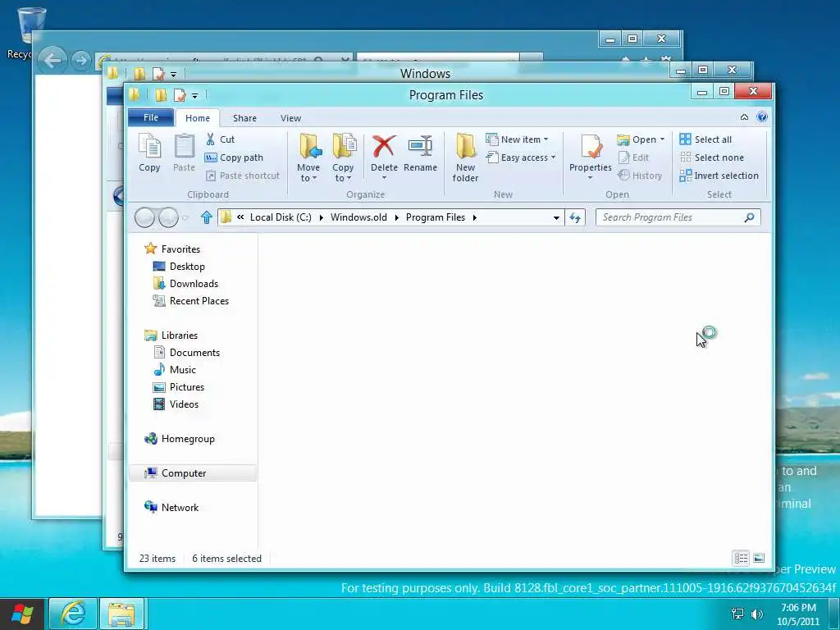
Task: Collapse the ribbon with the caret button
Action: tap(744, 117)
